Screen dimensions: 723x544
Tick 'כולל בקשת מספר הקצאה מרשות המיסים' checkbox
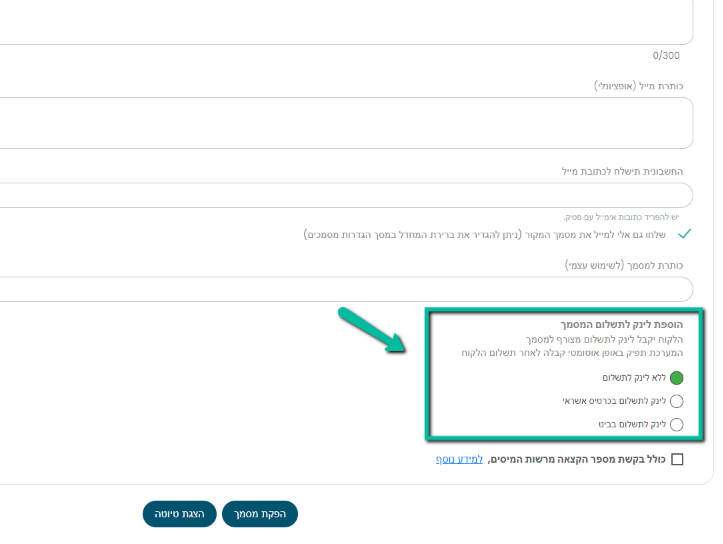(x=677, y=459)
